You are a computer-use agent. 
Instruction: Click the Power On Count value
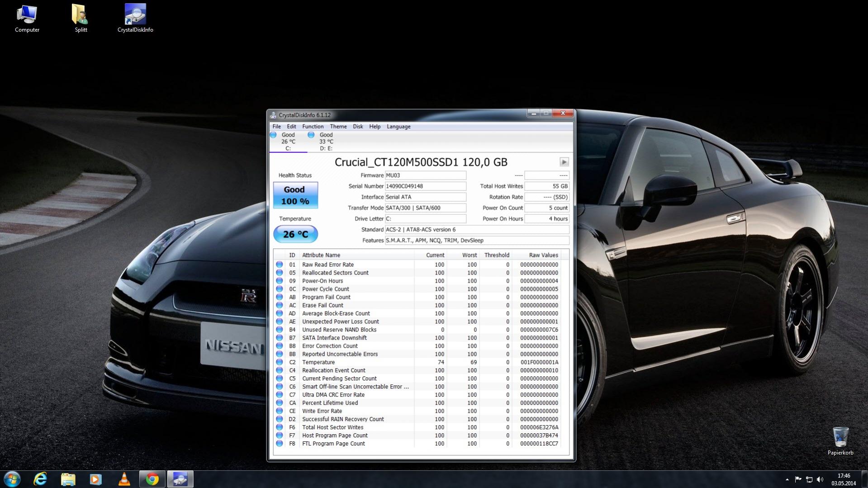(x=546, y=208)
